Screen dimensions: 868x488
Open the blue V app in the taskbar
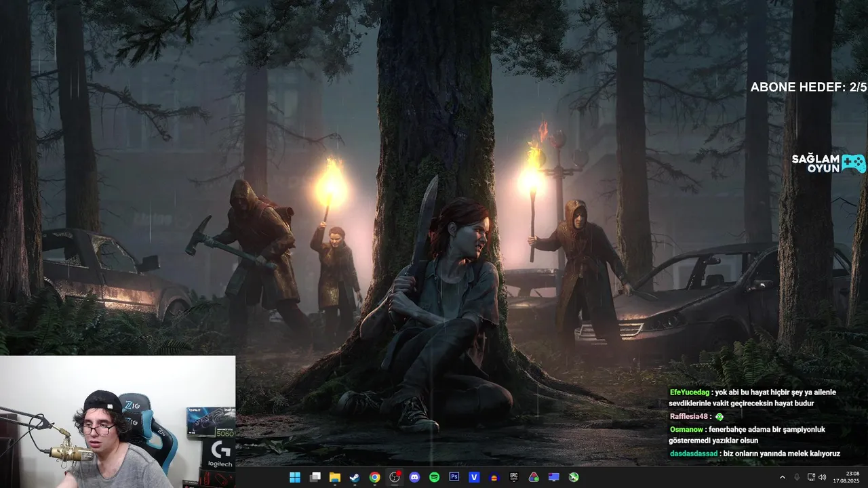pyautogui.click(x=474, y=477)
